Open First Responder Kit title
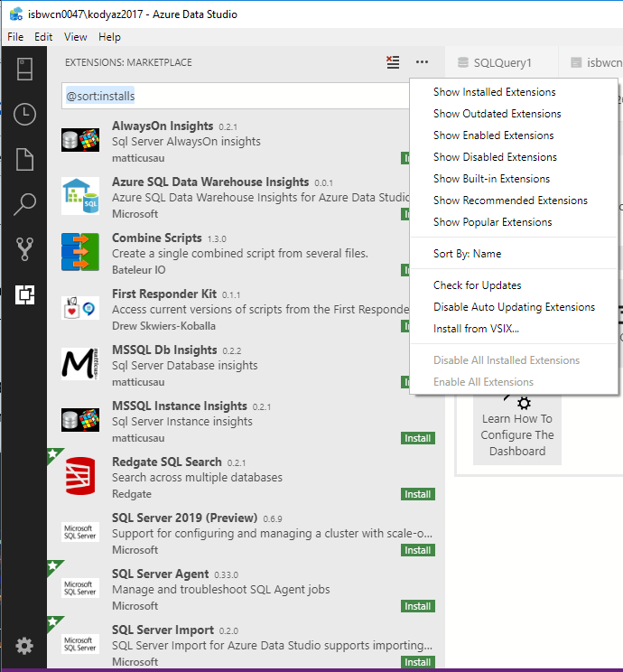Viewport: 623px width, 672px height. point(164,294)
